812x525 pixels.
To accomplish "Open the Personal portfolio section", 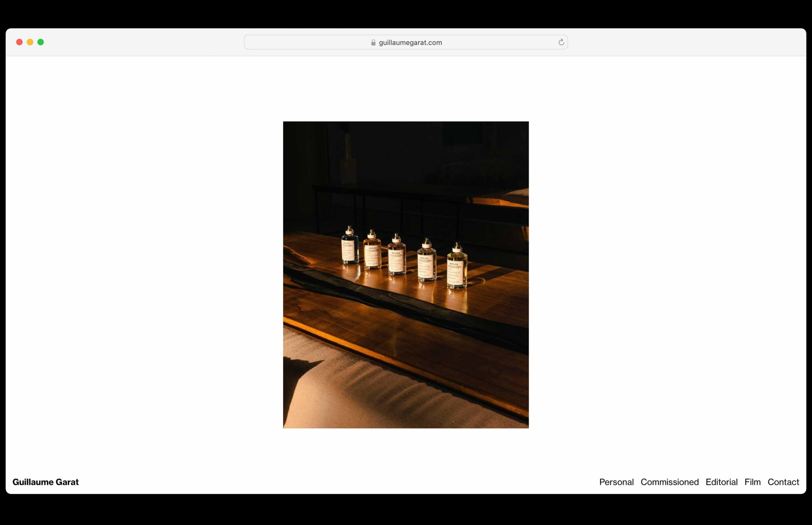I will (x=616, y=482).
